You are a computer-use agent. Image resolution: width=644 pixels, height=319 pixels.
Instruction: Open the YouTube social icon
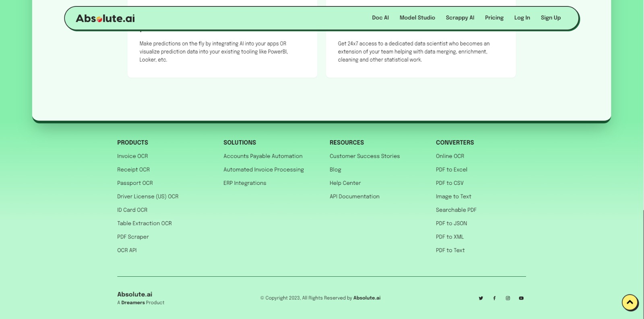click(x=521, y=298)
